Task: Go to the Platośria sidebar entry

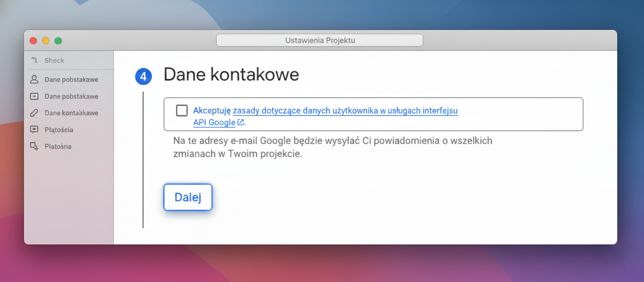Action: [58, 146]
